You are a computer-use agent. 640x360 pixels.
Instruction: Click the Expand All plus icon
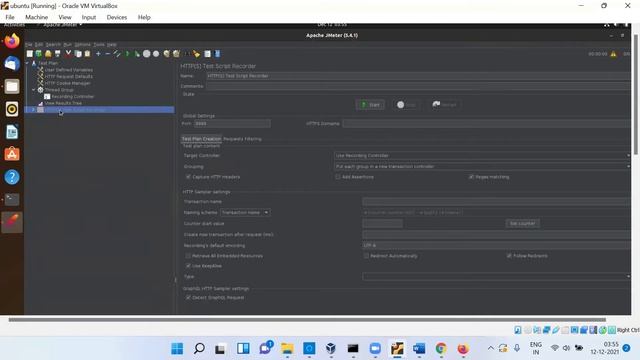[x=98, y=53]
